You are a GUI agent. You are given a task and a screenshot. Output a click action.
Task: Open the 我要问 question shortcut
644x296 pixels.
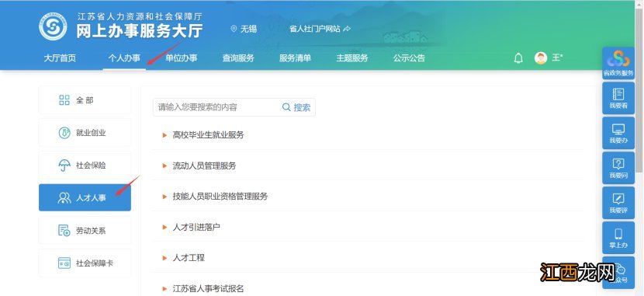[x=618, y=168]
